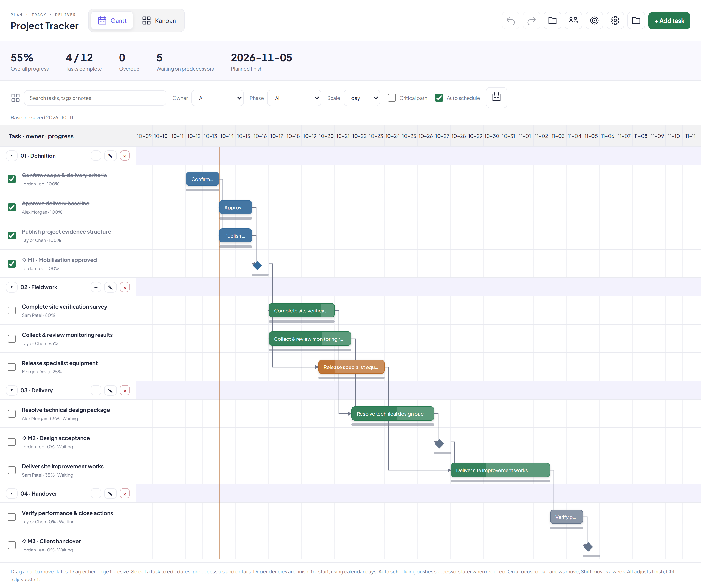Click the calendar icon beside Auto schedule
Image resolution: width=701 pixels, height=588 pixels.
(496, 97)
